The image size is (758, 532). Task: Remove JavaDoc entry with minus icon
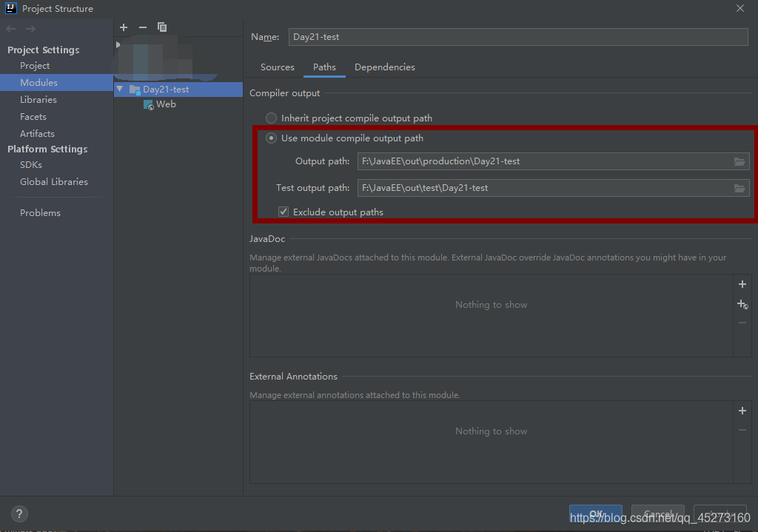[742, 323]
